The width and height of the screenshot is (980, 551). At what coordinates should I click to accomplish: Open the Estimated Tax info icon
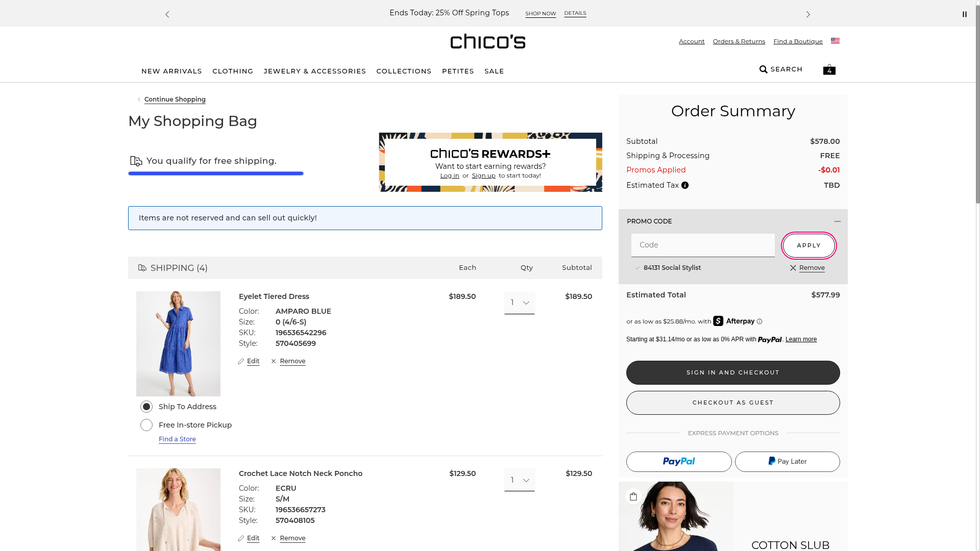click(685, 186)
